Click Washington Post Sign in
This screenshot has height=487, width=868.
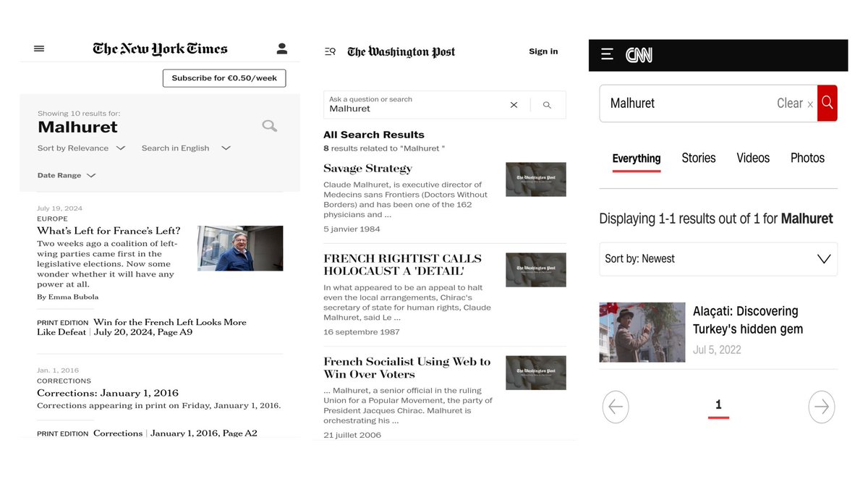coord(543,51)
